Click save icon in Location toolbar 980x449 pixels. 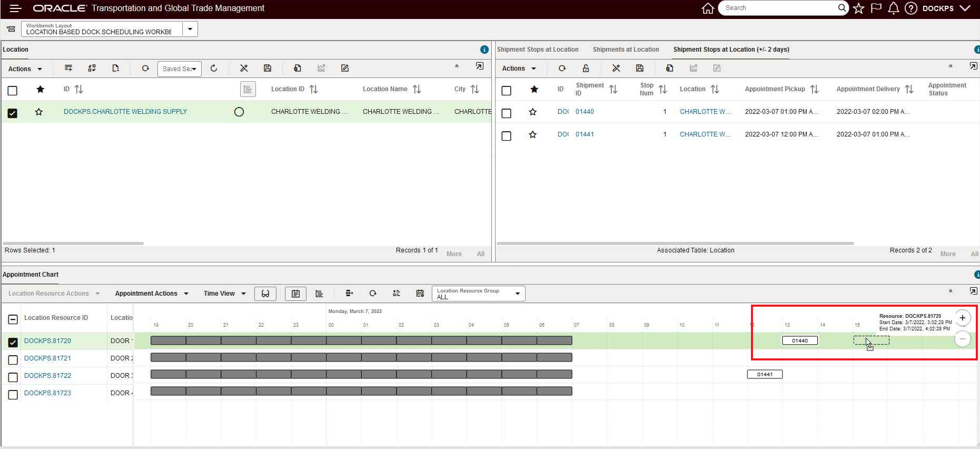click(268, 68)
